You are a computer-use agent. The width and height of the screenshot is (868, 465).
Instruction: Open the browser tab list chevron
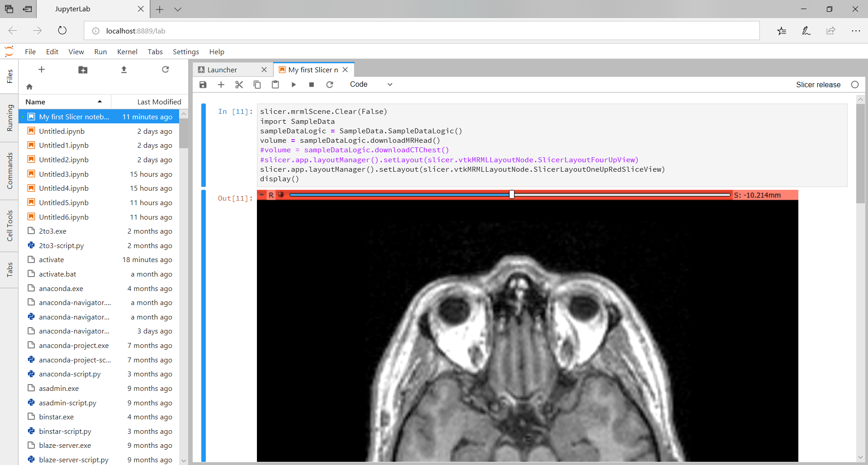(x=178, y=9)
